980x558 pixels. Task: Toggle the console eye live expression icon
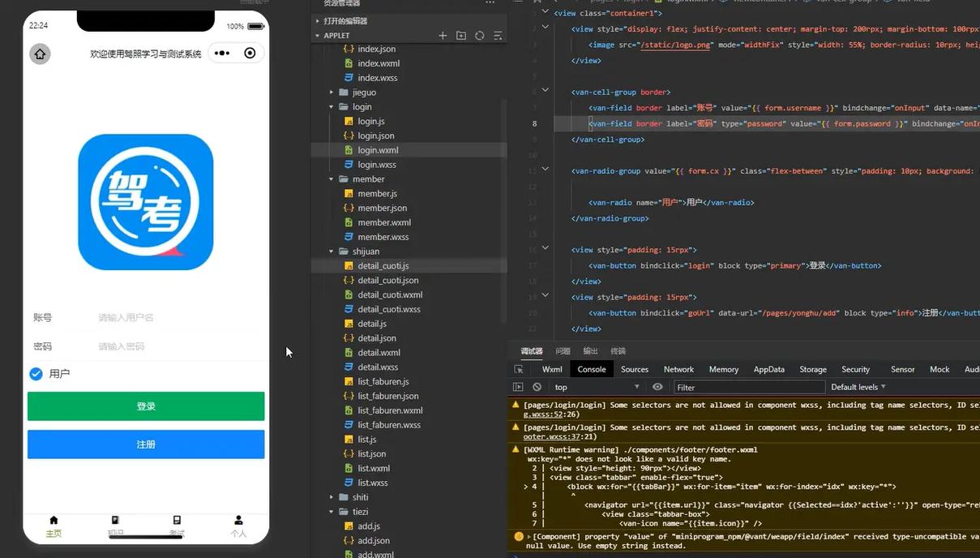[657, 388]
